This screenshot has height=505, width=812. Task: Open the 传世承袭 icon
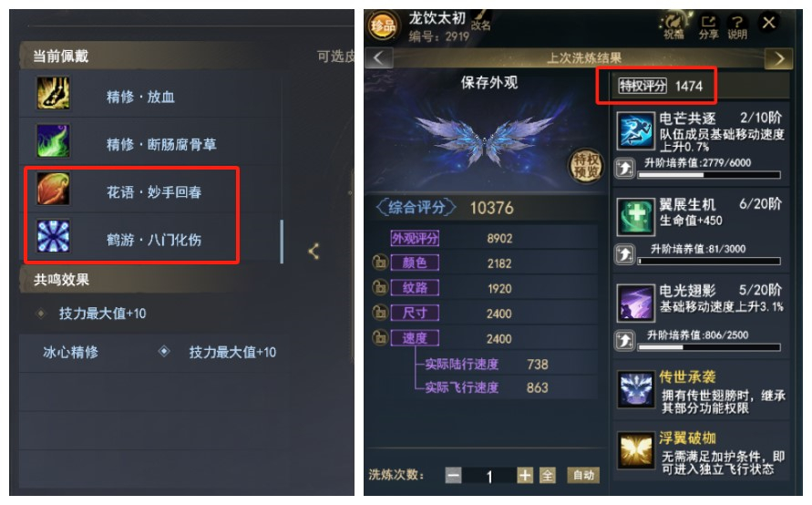[x=636, y=389]
